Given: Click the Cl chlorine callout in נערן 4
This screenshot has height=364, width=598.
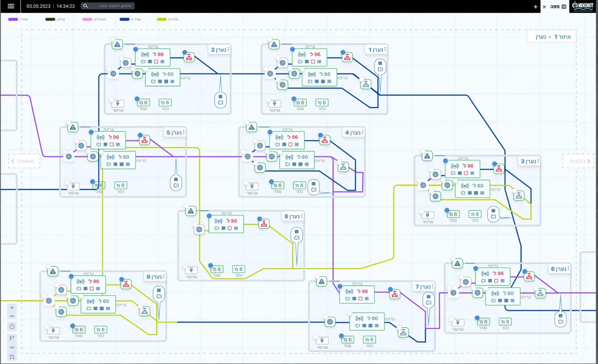Looking at the screenshot, I should tap(314, 187).
